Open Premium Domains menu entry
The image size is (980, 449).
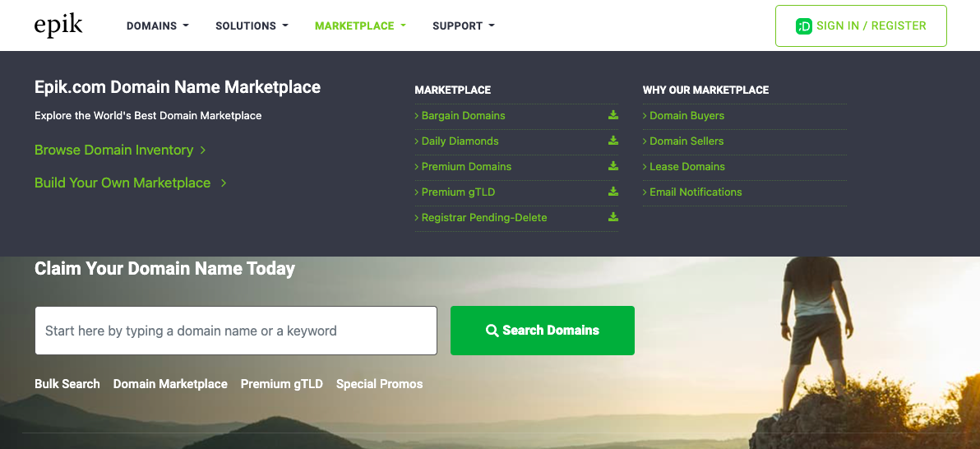tap(466, 167)
